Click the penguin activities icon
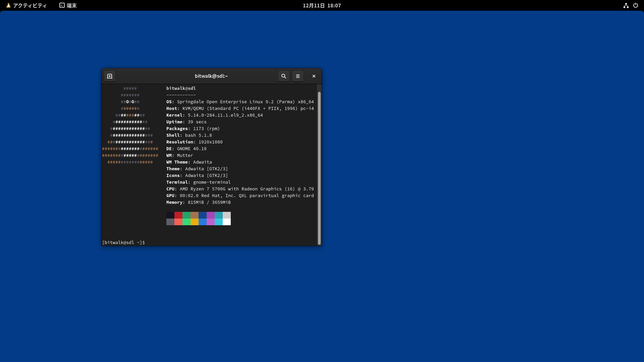Viewport: 644px width, 362px height. 8,5
